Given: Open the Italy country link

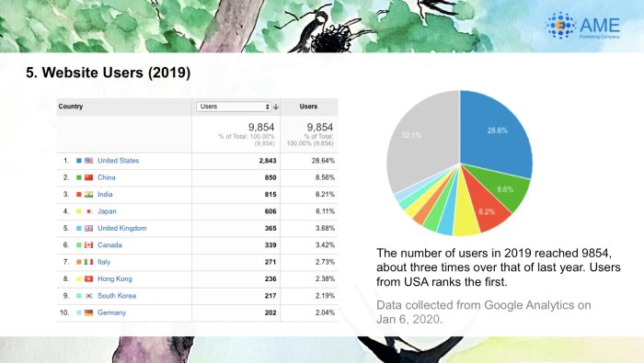Looking at the screenshot, I should click(104, 262).
